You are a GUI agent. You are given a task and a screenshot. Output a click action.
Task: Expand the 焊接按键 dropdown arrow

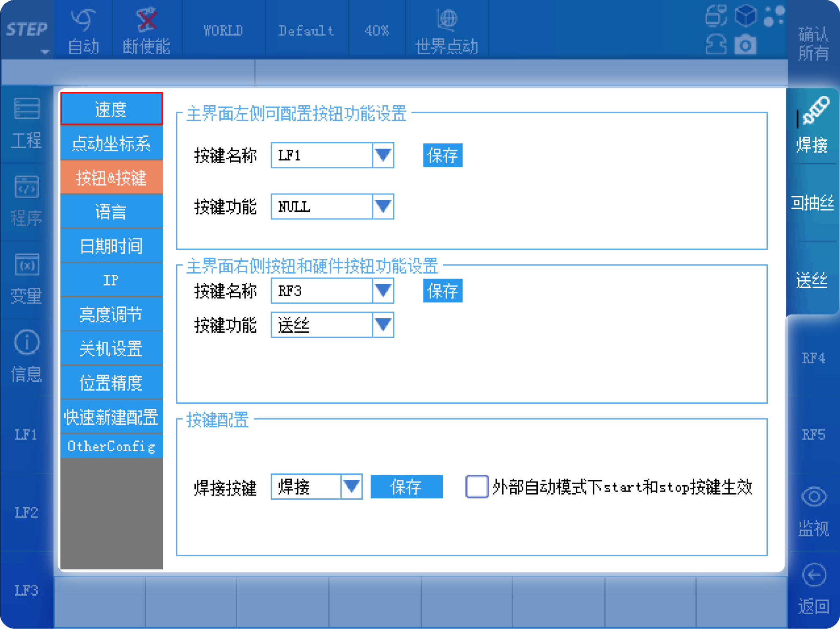pos(351,487)
